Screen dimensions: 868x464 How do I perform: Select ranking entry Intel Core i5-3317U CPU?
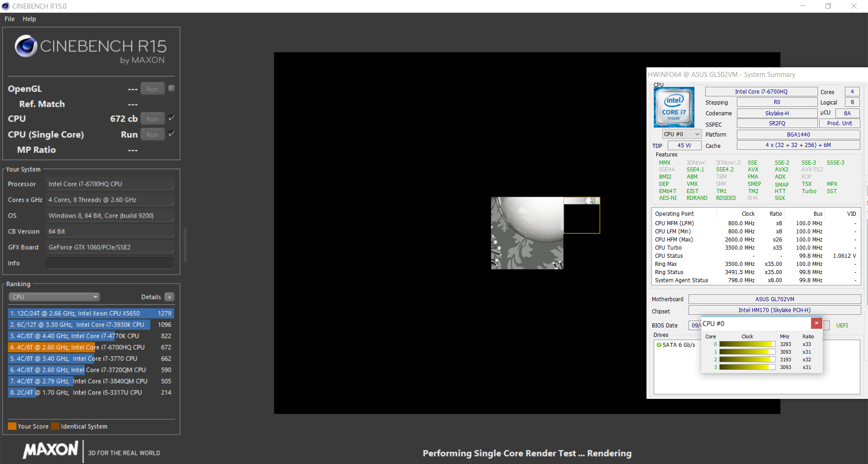click(91, 393)
